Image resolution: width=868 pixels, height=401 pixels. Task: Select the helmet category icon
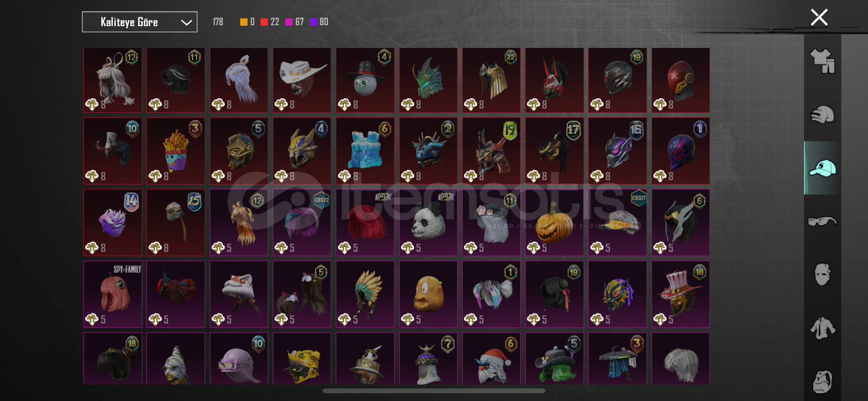tap(822, 115)
